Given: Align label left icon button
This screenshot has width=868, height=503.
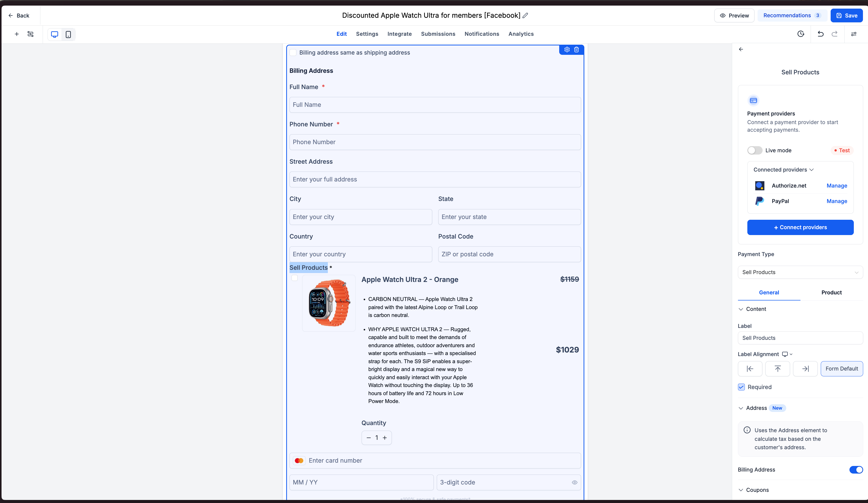Looking at the screenshot, I should (x=750, y=369).
